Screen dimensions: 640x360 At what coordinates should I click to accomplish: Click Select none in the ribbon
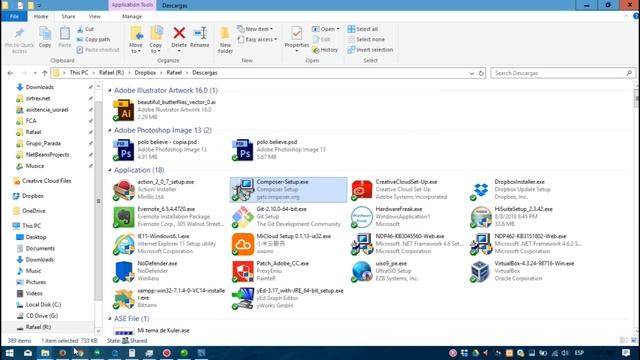point(366,39)
